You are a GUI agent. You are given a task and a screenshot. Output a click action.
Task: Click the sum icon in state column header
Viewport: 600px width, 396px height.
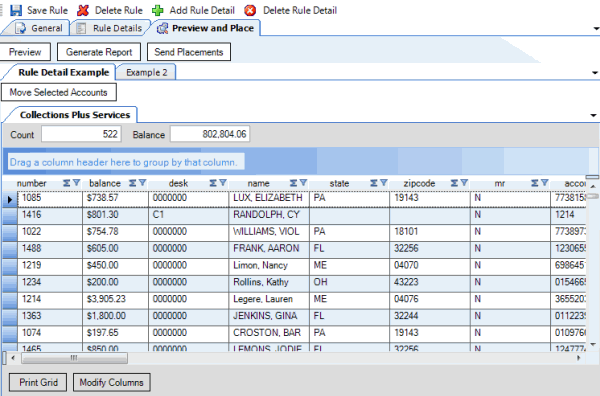374,183
